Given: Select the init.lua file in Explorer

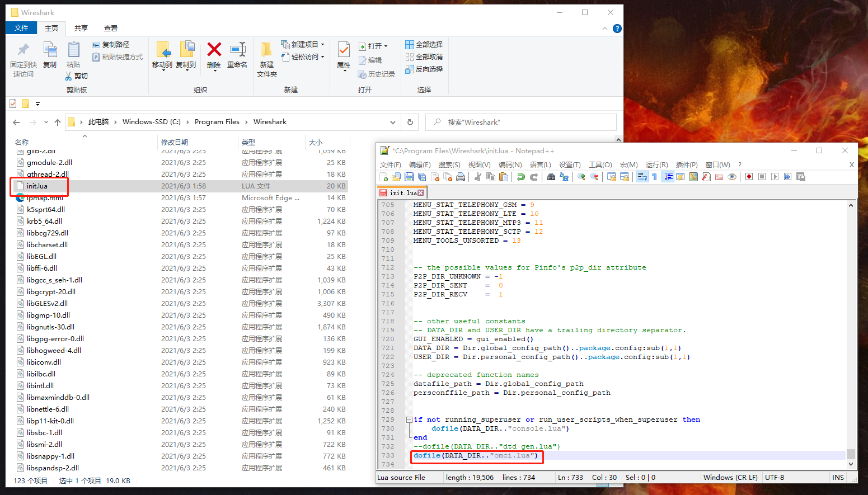Looking at the screenshot, I should pos(38,186).
